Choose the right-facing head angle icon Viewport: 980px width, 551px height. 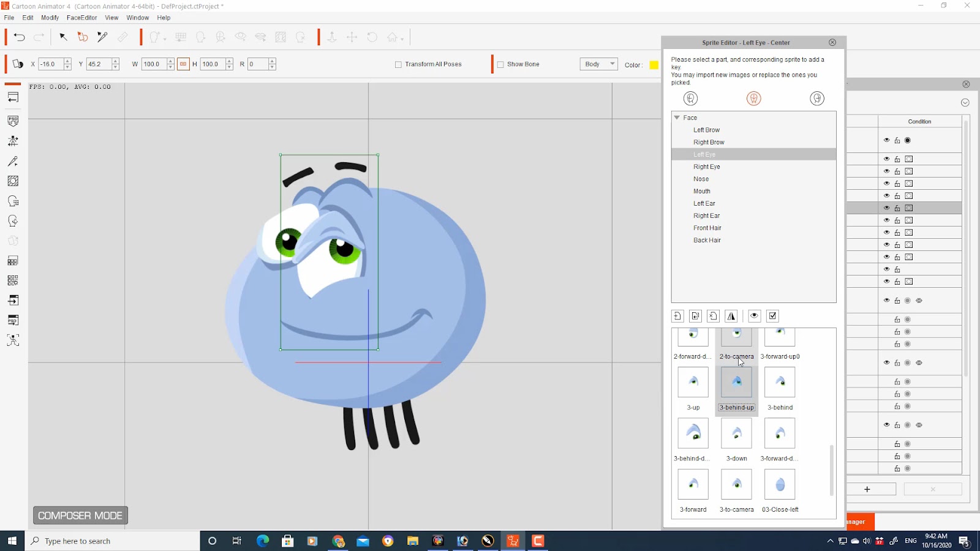(x=816, y=99)
